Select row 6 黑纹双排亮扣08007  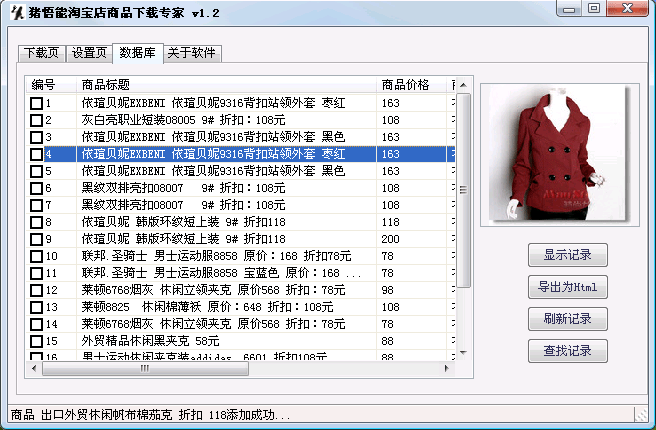(241, 188)
